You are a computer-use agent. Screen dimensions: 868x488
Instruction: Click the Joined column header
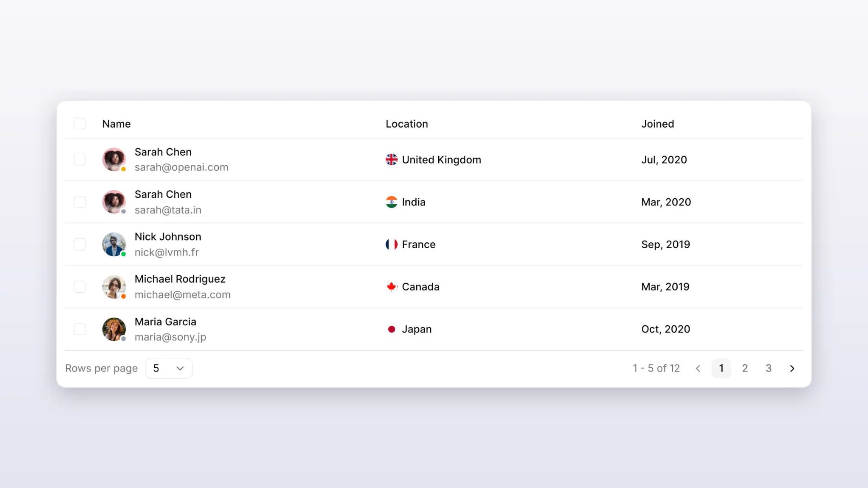[x=657, y=124]
